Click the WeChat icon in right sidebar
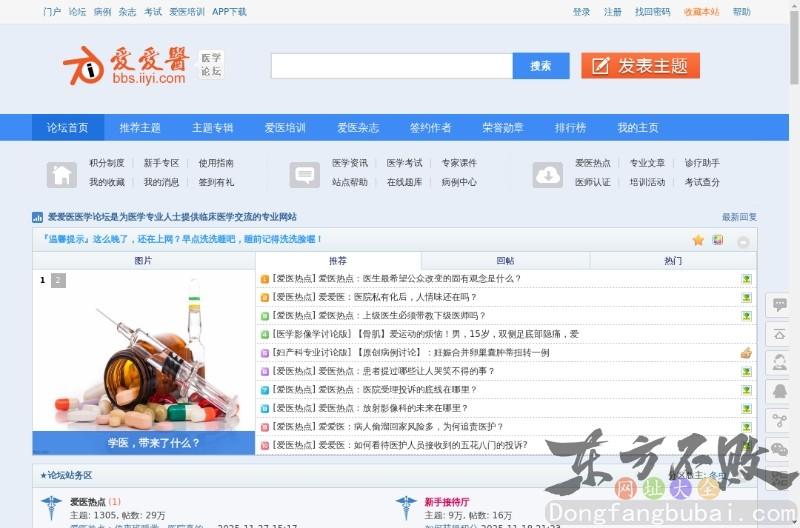The height and width of the screenshot is (528, 800). point(780,449)
